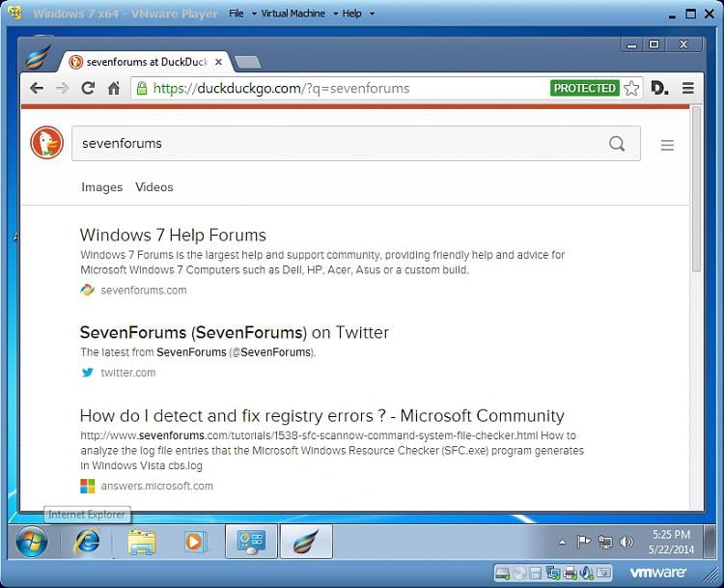
Task: Click the VMware hard disk device icon
Action: (502, 574)
